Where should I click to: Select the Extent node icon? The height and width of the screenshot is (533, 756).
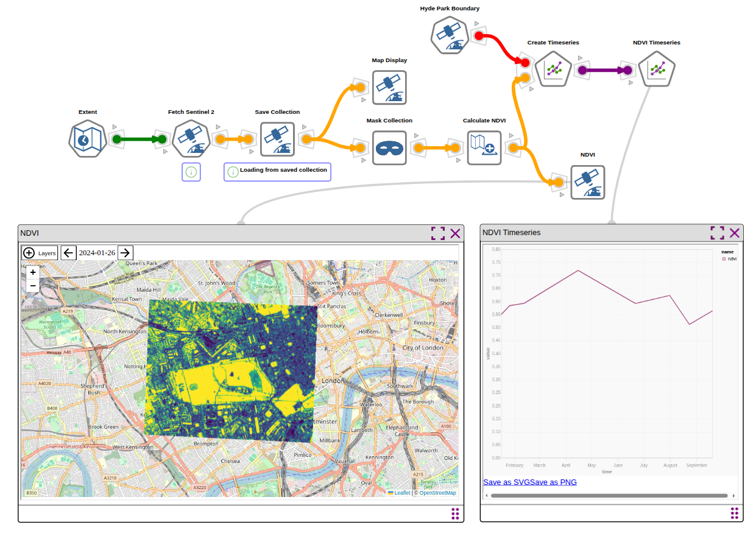(88, 139)
